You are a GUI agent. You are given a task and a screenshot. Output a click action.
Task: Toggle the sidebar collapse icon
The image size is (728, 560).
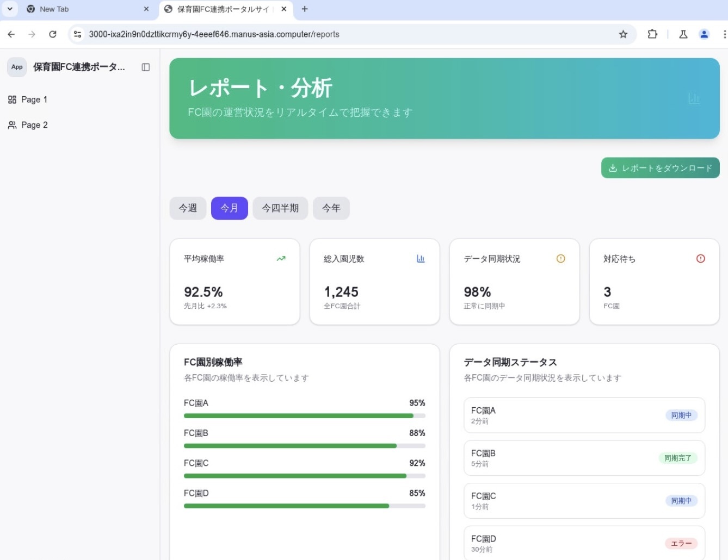coord(145,67)
